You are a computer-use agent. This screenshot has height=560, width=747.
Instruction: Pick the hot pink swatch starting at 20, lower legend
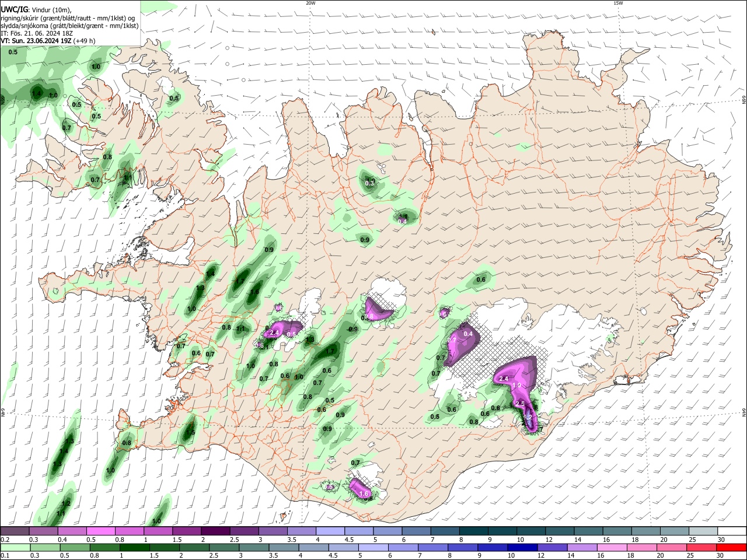671,548
